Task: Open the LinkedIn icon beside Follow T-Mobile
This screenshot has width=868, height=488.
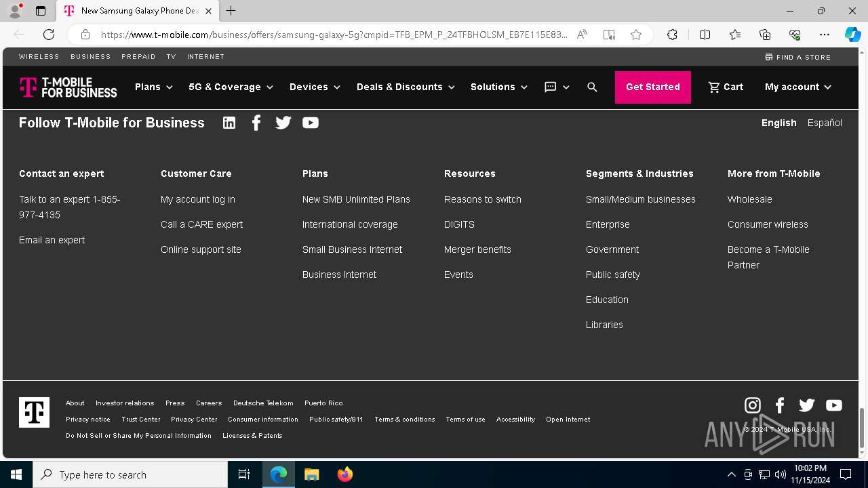Action: click(x=229, y=123)
